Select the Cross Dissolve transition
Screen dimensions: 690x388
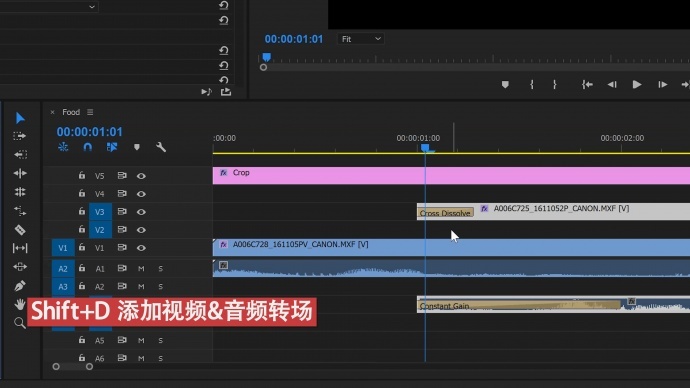445,213
